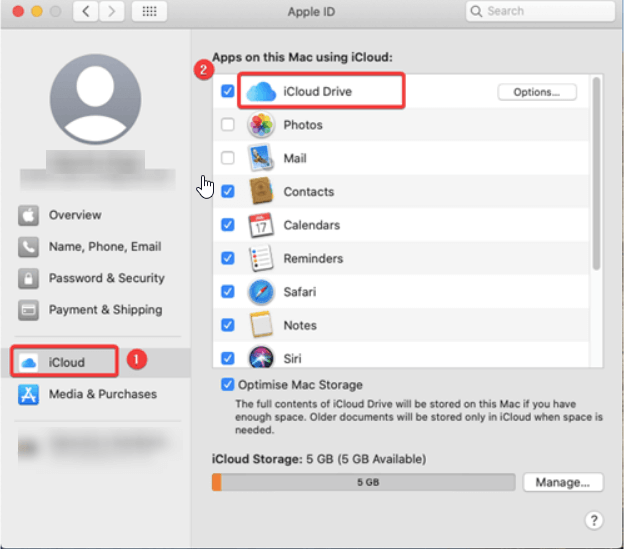Viewport: 624px width, 549px height.
Task: Enable the Photos checkbox
Action: [x=228, y=125]
